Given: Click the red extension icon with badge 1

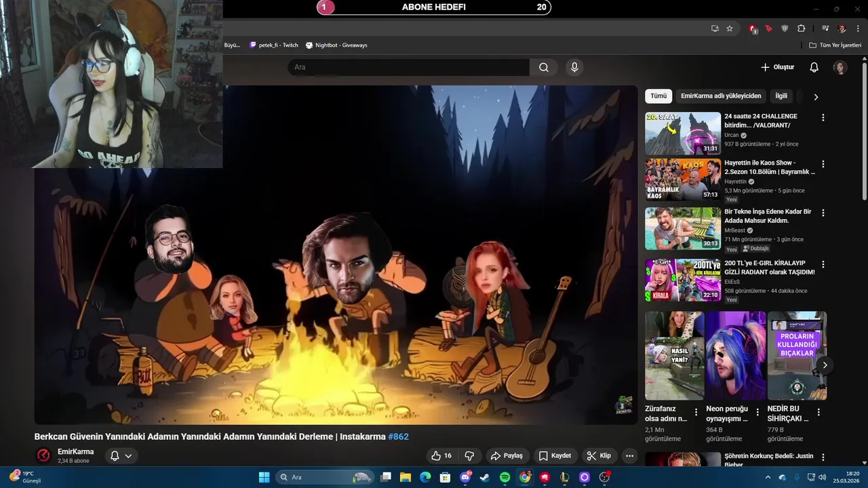Looking at the screenshot, I should [753, 28].
